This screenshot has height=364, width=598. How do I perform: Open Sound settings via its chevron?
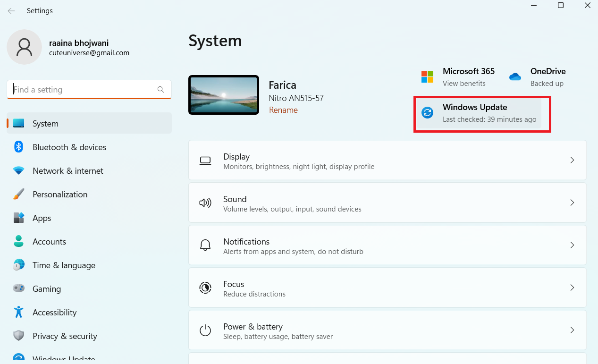[x=572, y=203]
